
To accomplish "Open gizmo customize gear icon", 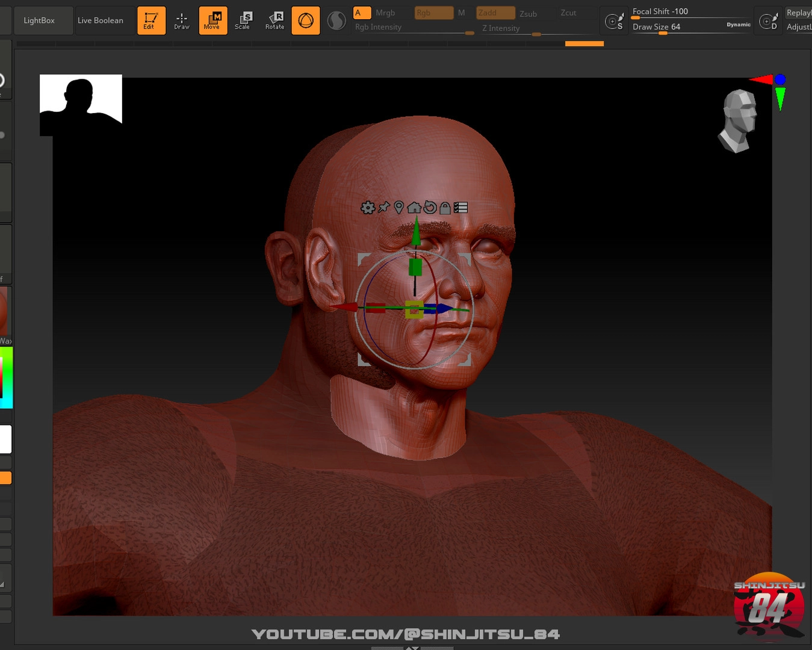I will pyautogui.click(x=367, y=208).
